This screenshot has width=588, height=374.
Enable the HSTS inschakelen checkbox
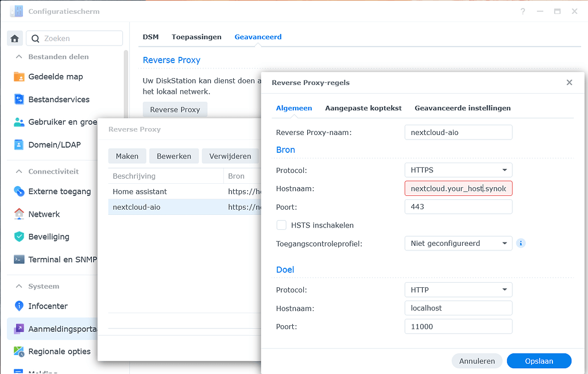pos(281,225)
